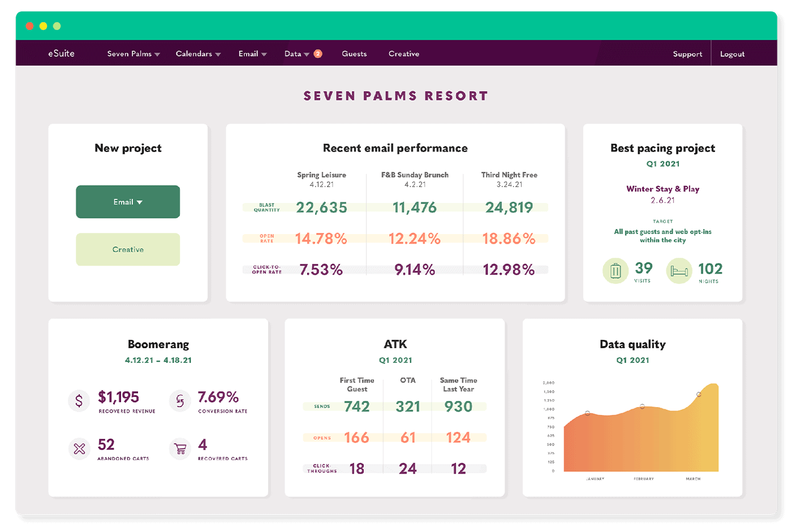Click the March data point on chart
Image resolution: width=792 pixels, height=532 pixels.
[x=699, y=395]
